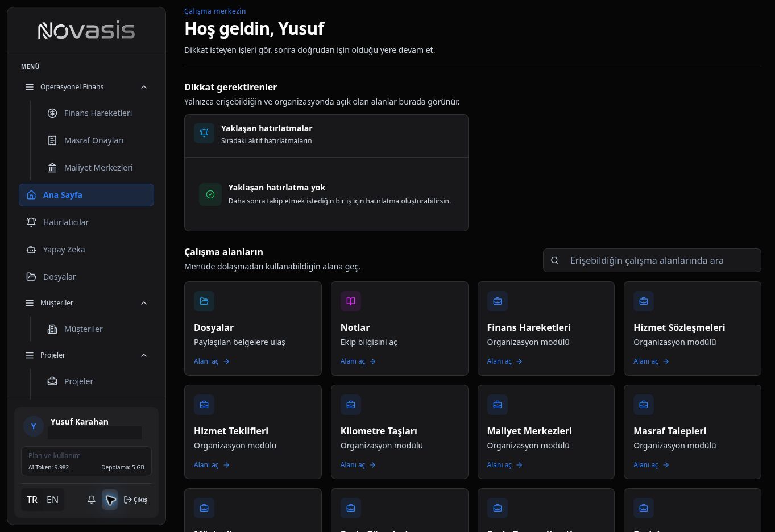Follow 'Alanı aç' link on Masraf Talepleri card
Screen dimensions: 775x532
click(651, 465)
